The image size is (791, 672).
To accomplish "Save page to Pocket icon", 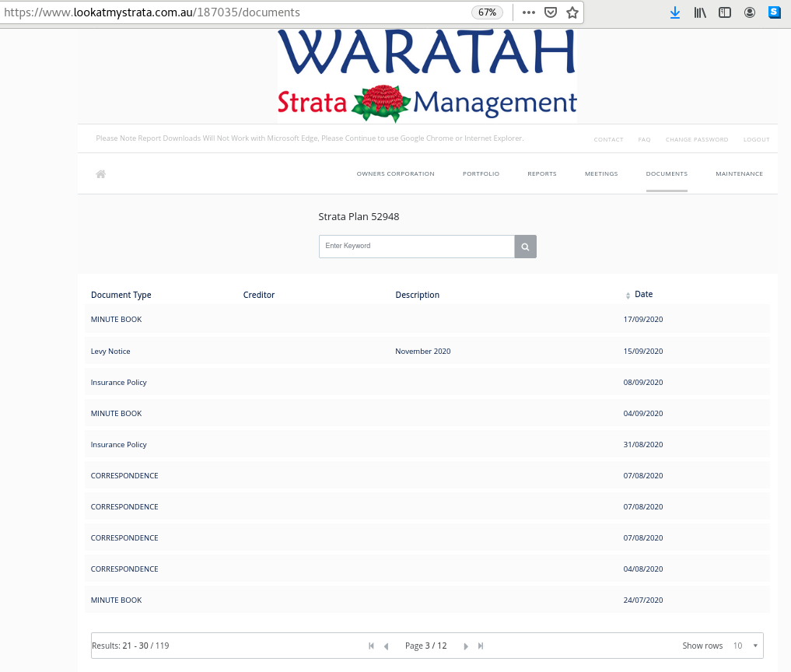I will coord(551,12).
